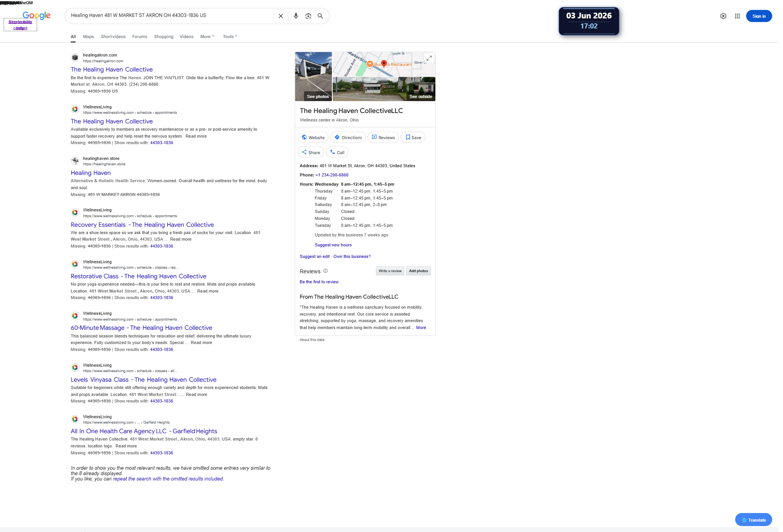Click the Reviews info circle icon
The width and height of the screenshot is (783, 532).
point(325,271)
